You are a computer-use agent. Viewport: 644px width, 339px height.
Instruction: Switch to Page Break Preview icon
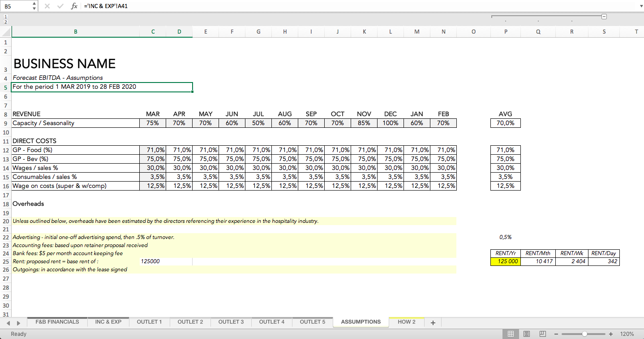542,334
